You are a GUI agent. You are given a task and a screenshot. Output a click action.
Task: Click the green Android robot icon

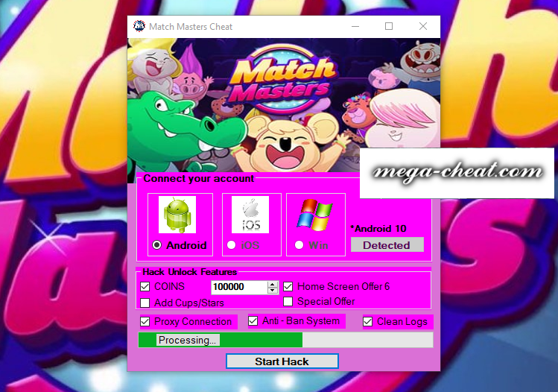[x=177, y=215]
